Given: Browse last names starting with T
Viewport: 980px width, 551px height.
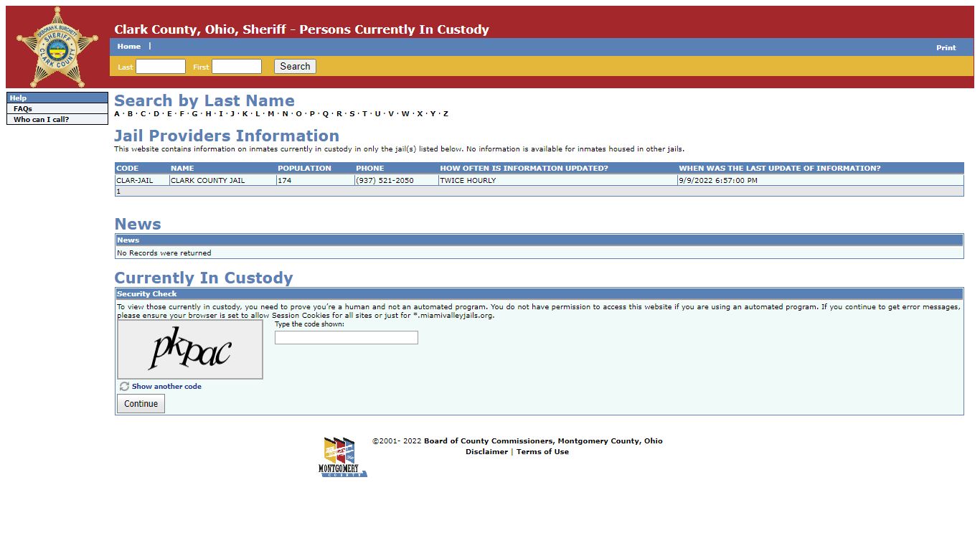Looking at the screenshot, I should pyautogui.click(x=364, y=113).
